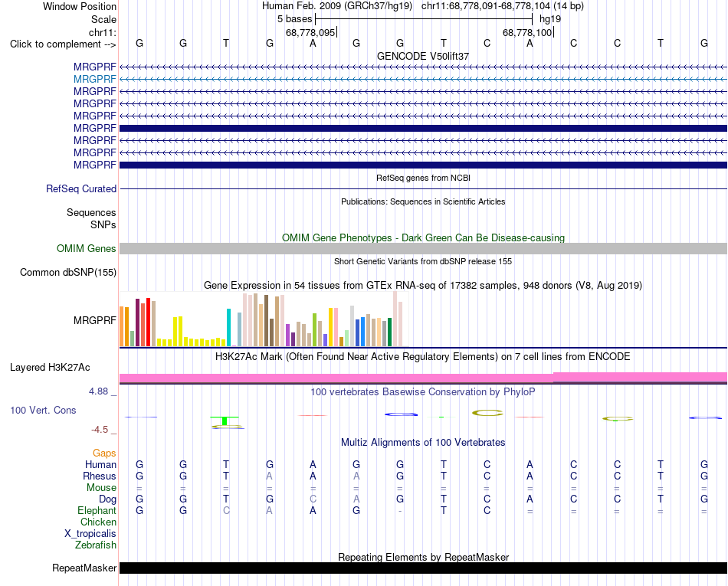The height and width of the screenshot is (586, 728).
Task: Click the black RepeatMasker element bar
Action: (x=423, y=568)
